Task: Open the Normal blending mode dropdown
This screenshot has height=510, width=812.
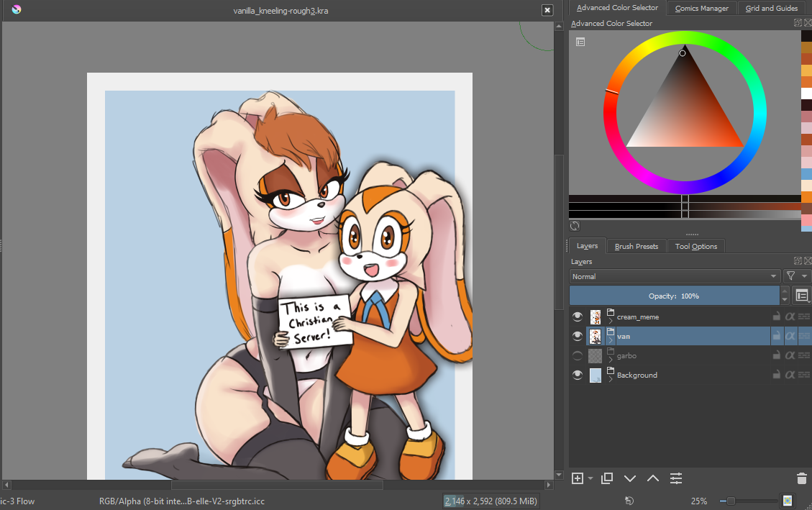Action: point(675,276)
